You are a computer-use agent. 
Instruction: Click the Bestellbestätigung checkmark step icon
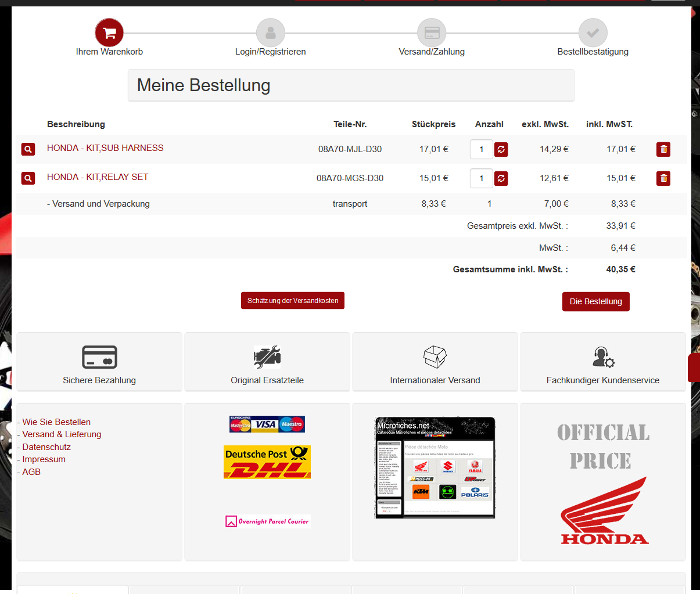click(593, 33)
